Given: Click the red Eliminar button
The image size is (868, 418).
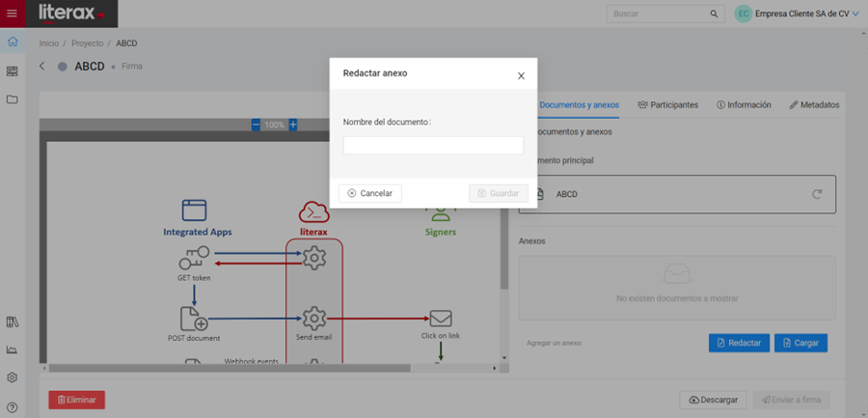Looking at the screenshot, I should coord(77,400).
